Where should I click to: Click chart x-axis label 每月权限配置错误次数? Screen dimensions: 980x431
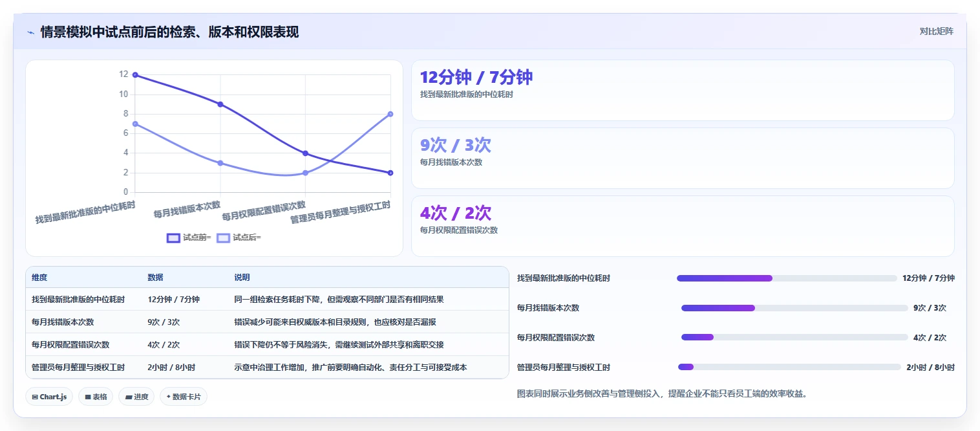[x=264, y=211]
